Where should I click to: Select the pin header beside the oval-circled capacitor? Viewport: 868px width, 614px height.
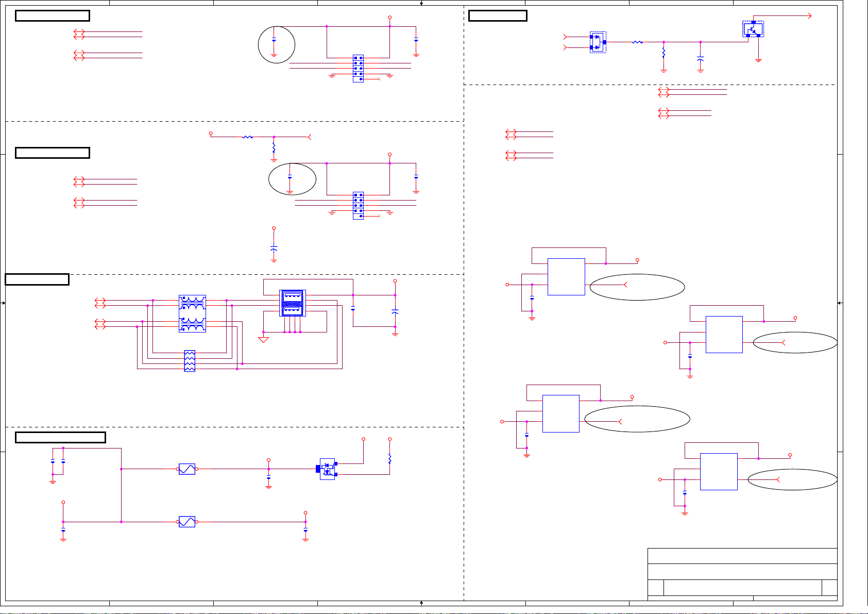point(358,206)
